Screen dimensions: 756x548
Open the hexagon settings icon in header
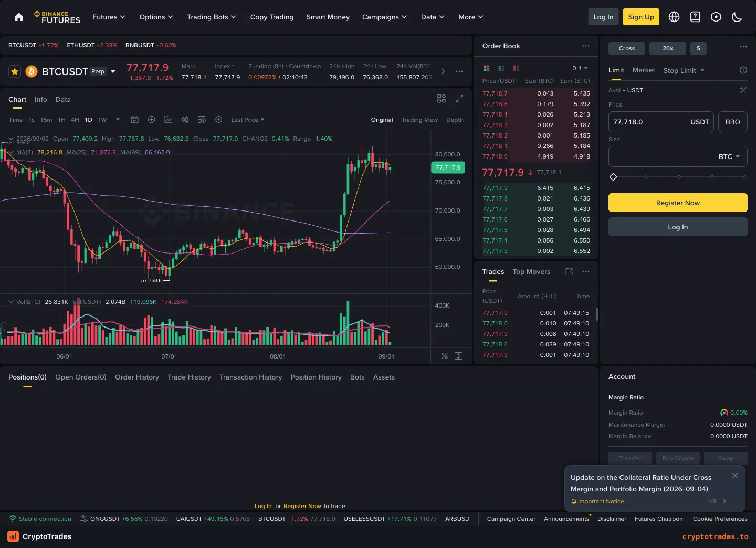coord(716,17)
